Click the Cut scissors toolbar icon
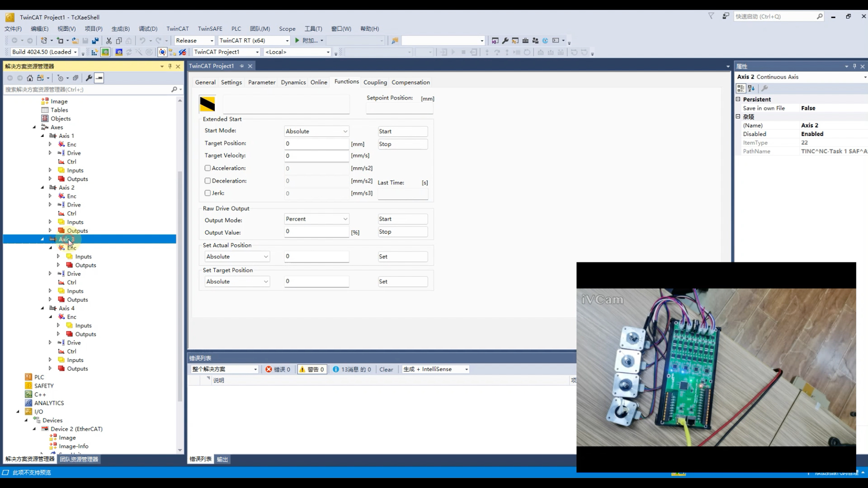 [x=108, y=41]
